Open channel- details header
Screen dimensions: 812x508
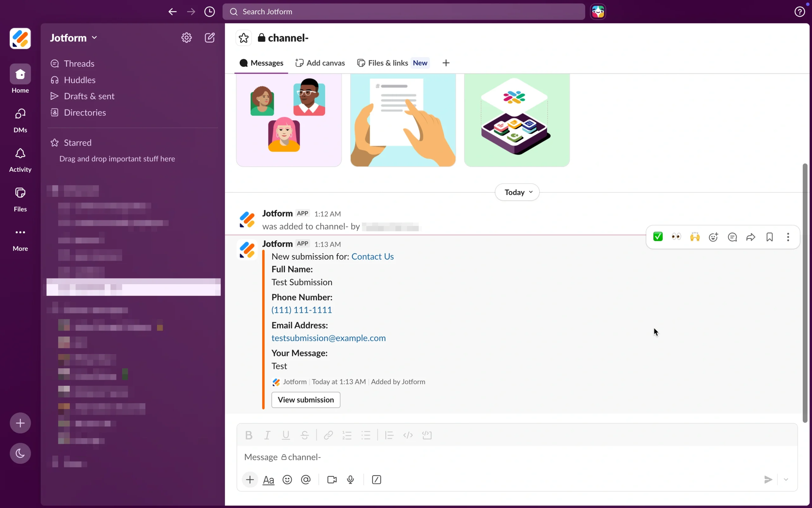(x=283, y=38)
